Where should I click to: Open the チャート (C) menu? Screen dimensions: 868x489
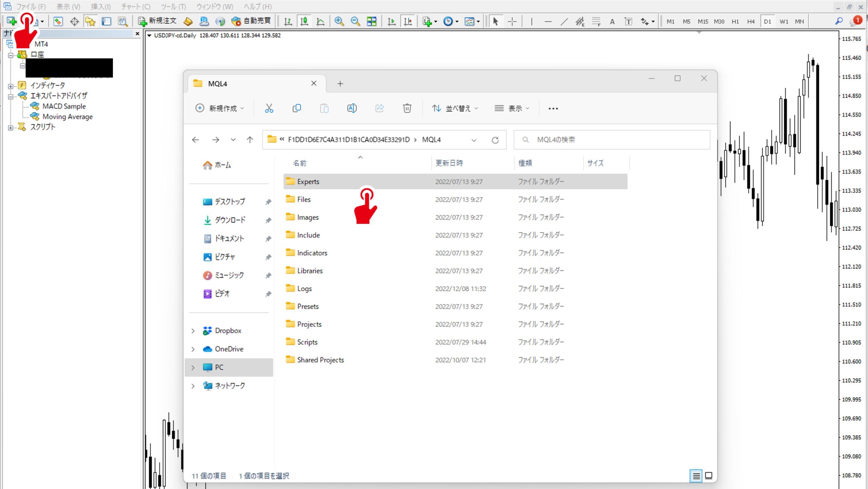(x=136, y=6)
